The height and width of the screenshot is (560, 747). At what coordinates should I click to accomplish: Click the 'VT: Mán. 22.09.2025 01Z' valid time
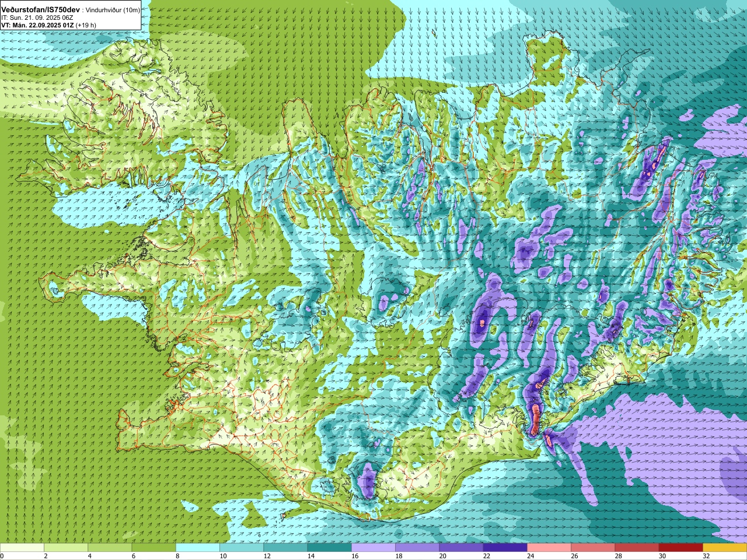pyautogui.click(x=37, y=25)
